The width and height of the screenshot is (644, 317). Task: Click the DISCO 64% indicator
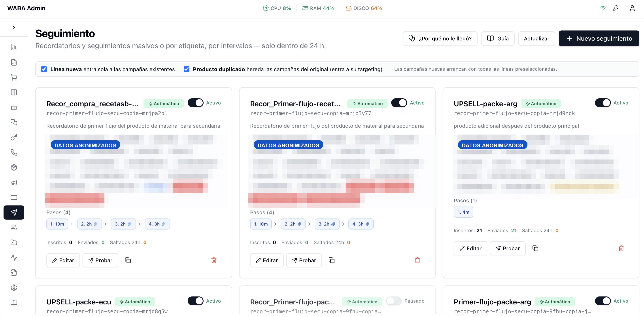pos(364,8)
